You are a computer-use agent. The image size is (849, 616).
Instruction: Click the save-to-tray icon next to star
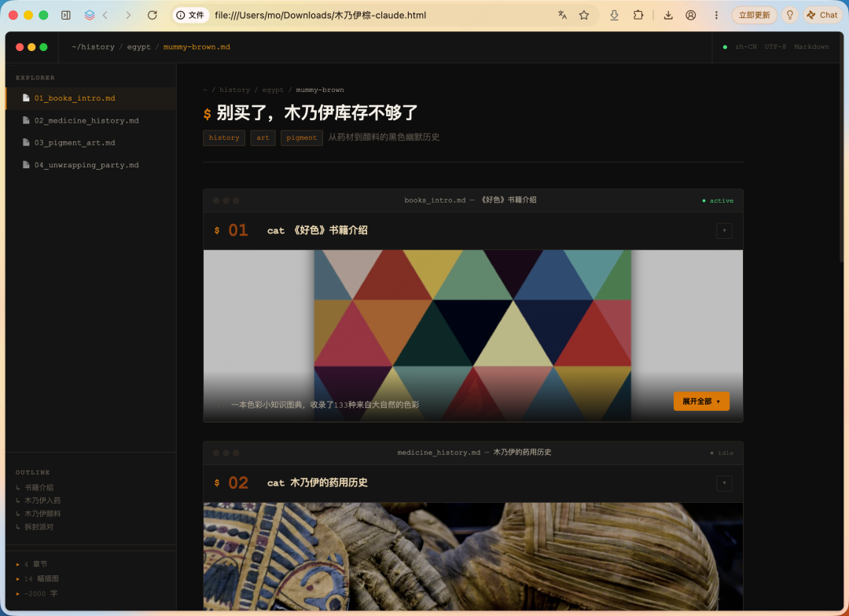614,15
